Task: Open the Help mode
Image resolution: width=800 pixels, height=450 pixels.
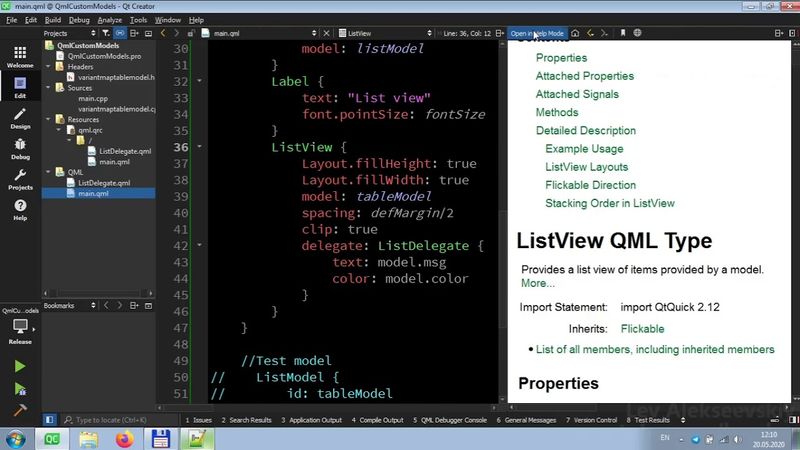Action: (20, 210)
